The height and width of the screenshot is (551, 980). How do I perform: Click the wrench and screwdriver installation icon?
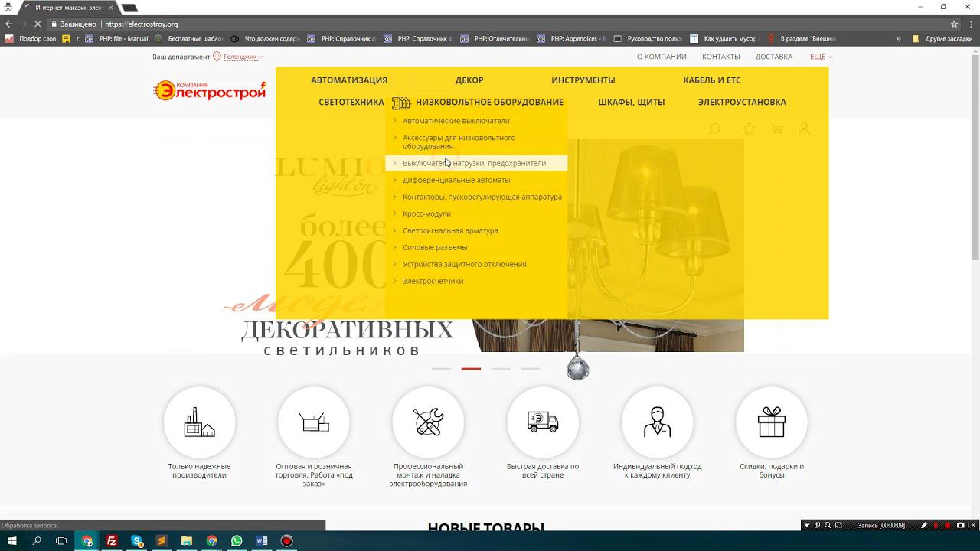tap(428, 422)
